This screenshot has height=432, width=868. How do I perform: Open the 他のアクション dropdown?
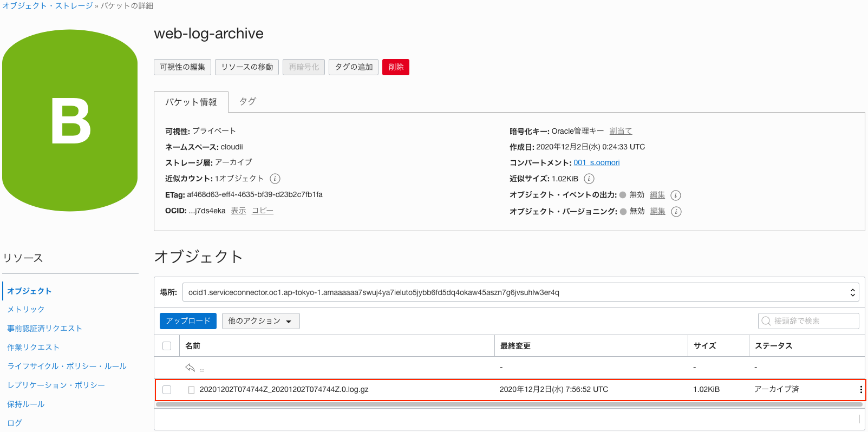click(259, 321)
